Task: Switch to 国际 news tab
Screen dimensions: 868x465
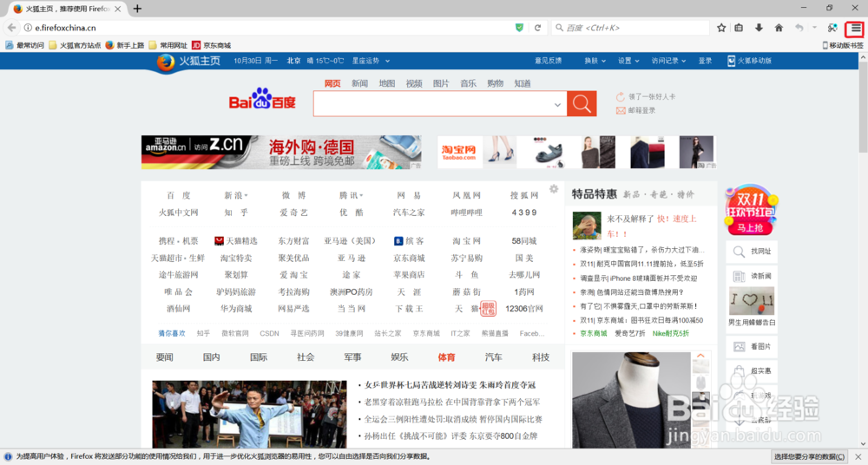Action: 258,357
